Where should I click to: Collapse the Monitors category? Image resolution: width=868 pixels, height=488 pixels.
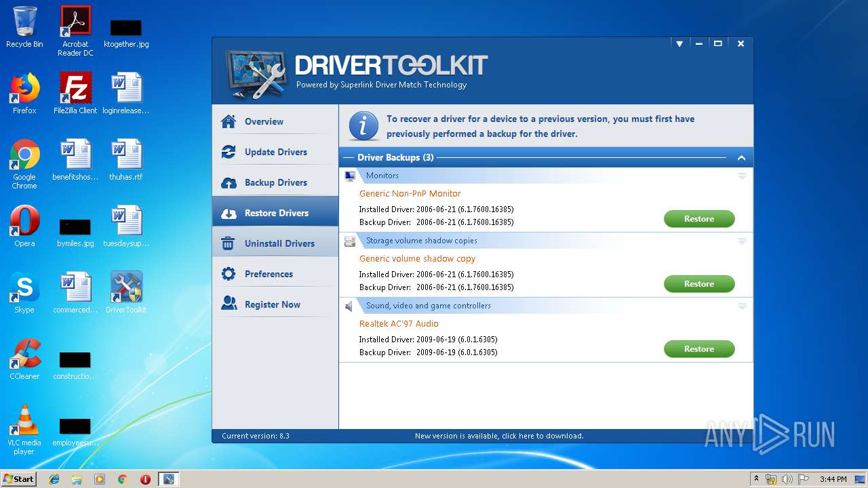pyautogui.click(x=742, y=176)
